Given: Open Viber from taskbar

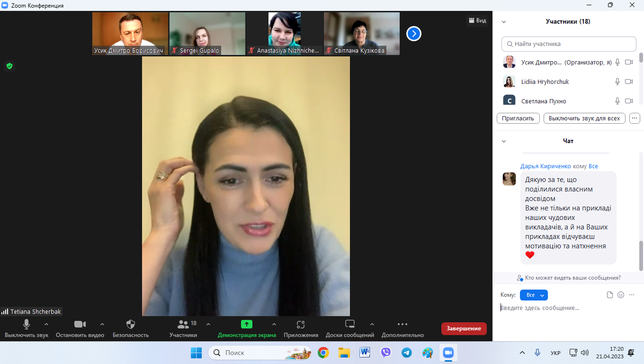Looking at the screenshot, I should 386,353.
